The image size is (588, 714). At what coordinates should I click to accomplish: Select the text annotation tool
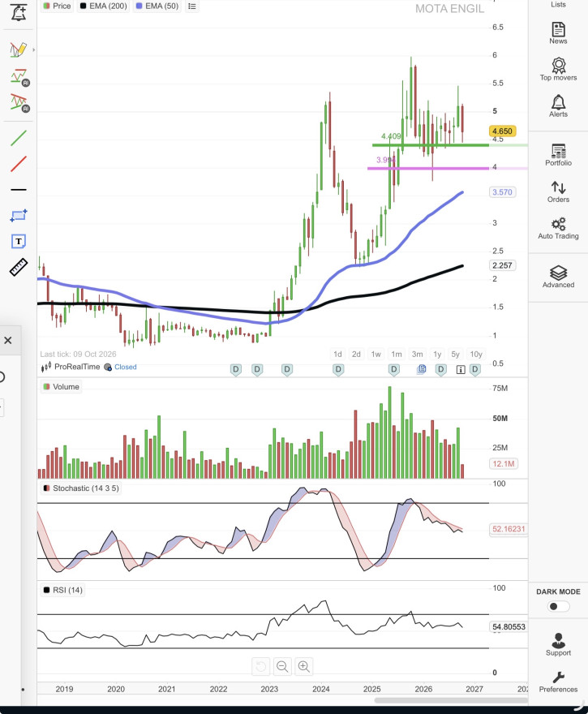point(19,241)
